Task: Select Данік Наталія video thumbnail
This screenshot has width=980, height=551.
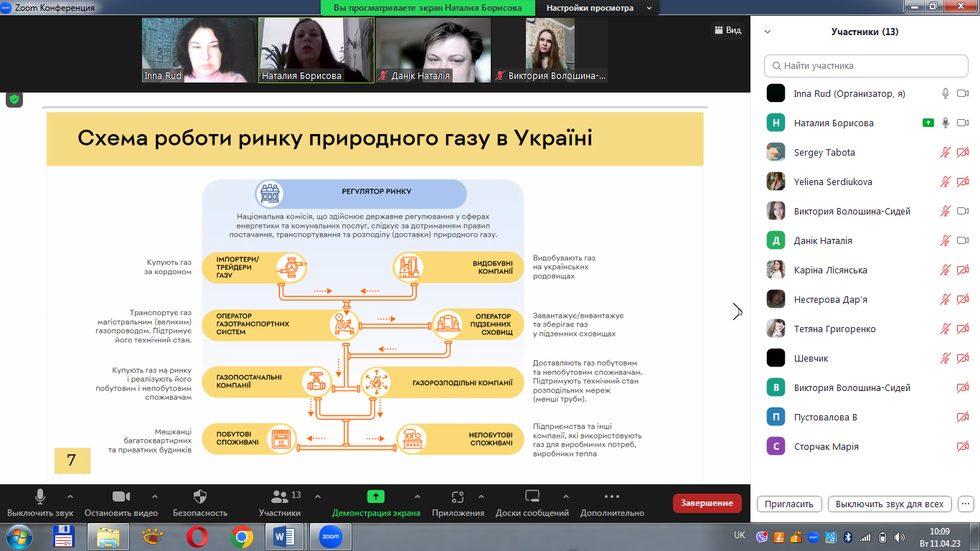Action: [x=433, y=50]
